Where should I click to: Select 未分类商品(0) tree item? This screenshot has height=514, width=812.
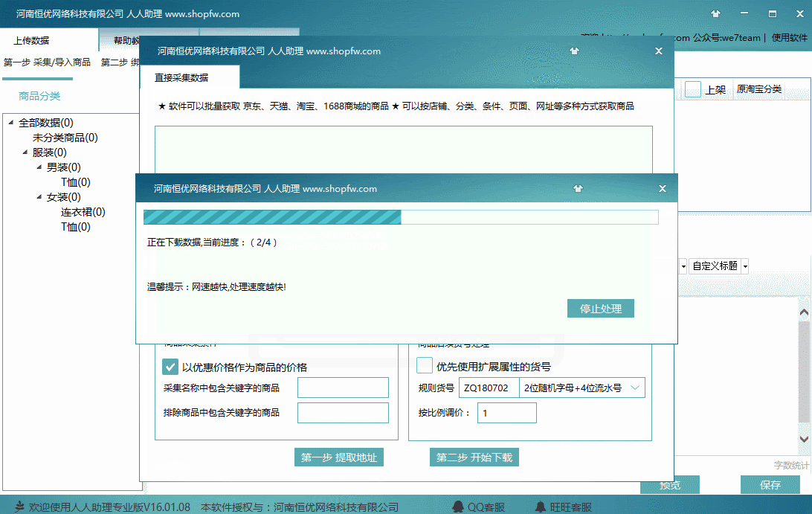(65, 138)
